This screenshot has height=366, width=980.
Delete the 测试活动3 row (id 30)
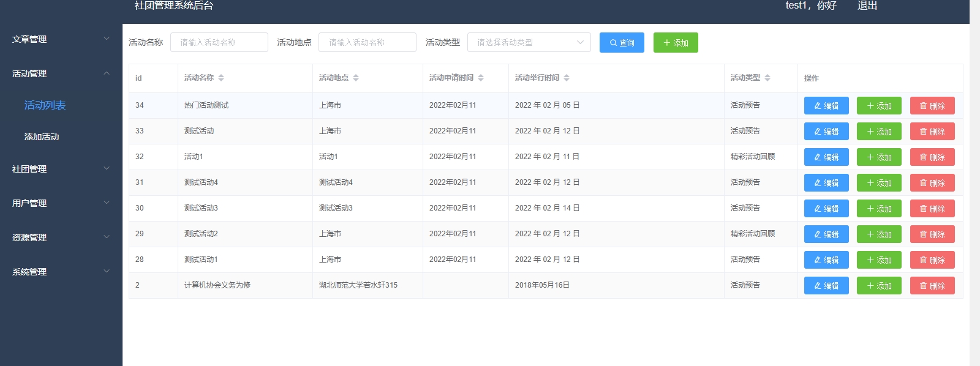pyautogui.click(x=932, y=209)
